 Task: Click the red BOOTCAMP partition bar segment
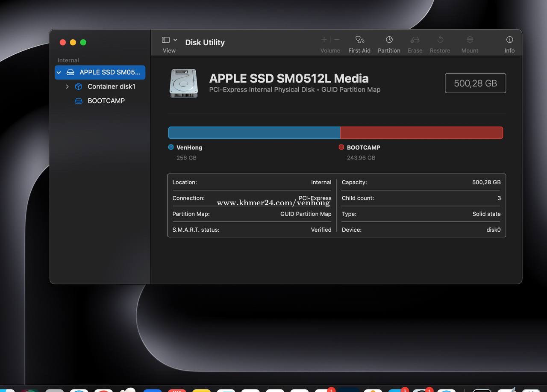click(422, 133)
